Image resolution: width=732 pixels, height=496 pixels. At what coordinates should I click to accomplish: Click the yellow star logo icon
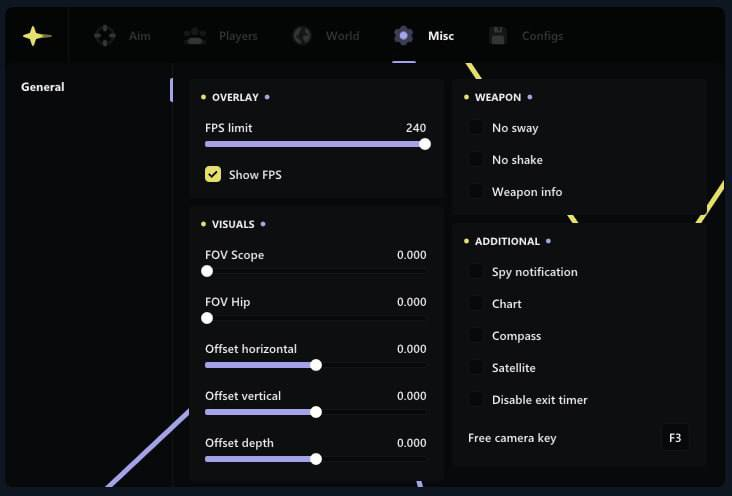point(37,36)
